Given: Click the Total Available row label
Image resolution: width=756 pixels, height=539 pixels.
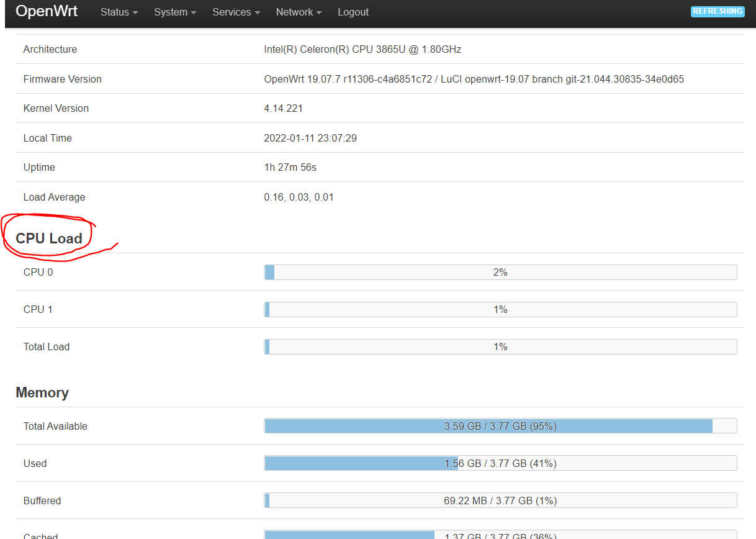Looking at the screenshot, I should (55, 426).
